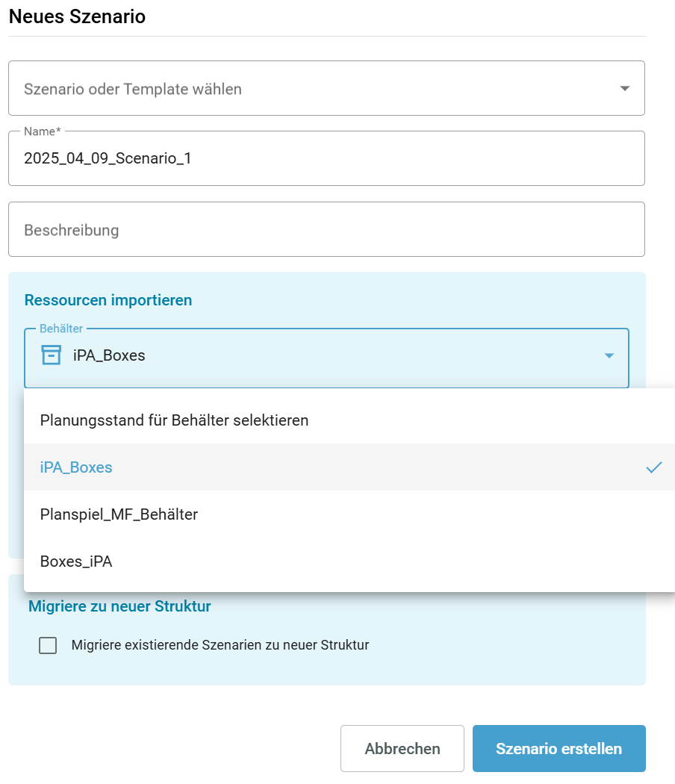The height and width of the screenshot is (784, 675).
Task: Pick the highlighted iPA_Boxes list entry
Action: (x=349, y=467)
